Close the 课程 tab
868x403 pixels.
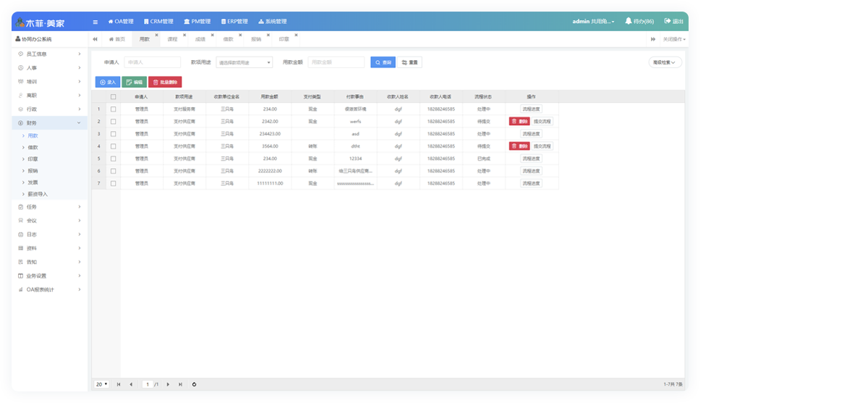(184, 35)
